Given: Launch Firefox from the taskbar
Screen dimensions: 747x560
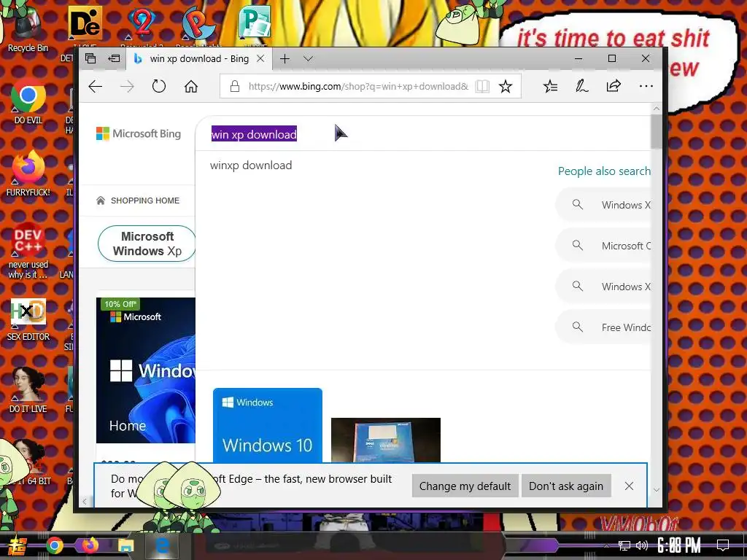Looking at the screenshot, I should (90, 545).
